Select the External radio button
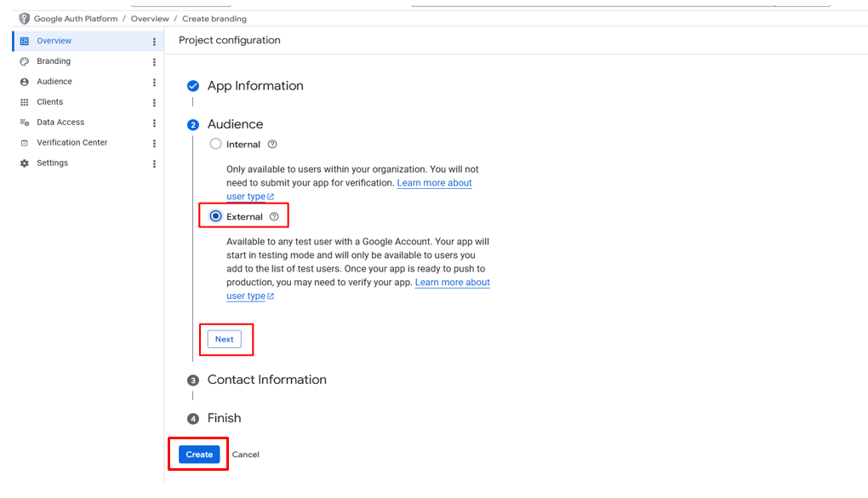Viewport: 868px width, 498px height. click(x=216, y=216)
